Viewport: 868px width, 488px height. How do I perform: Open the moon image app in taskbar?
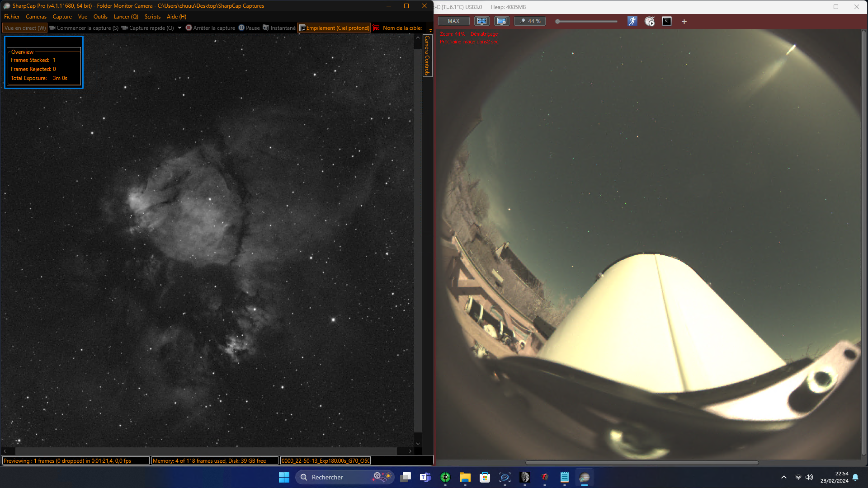click(525, 477)
